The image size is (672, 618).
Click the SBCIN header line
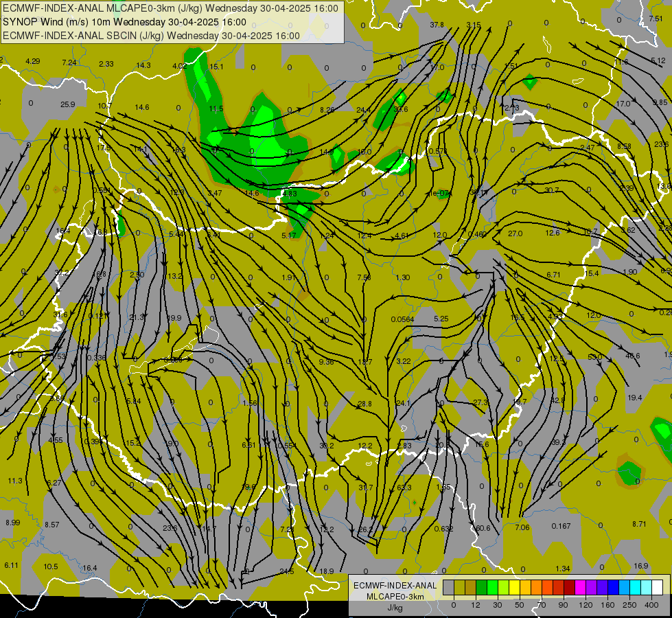(x=151, y=36)
